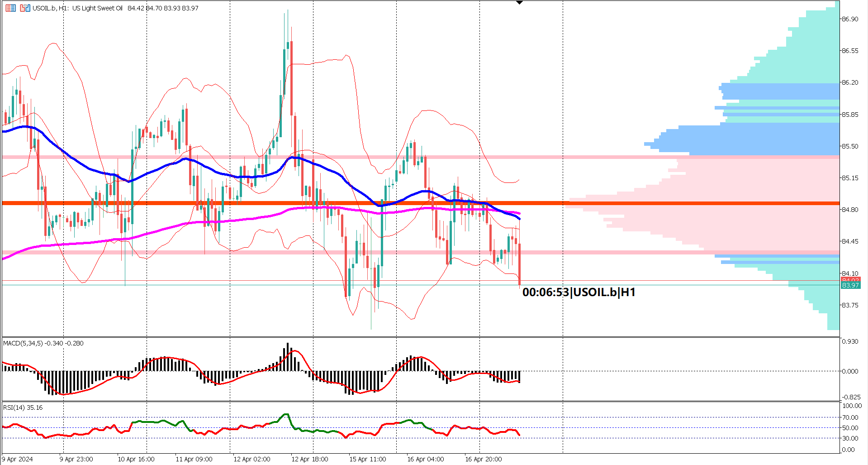Click the bar chart history icon in header
The height and width of the screenshot is (465, 868).
pyautogui.click(x=25, y=8)
